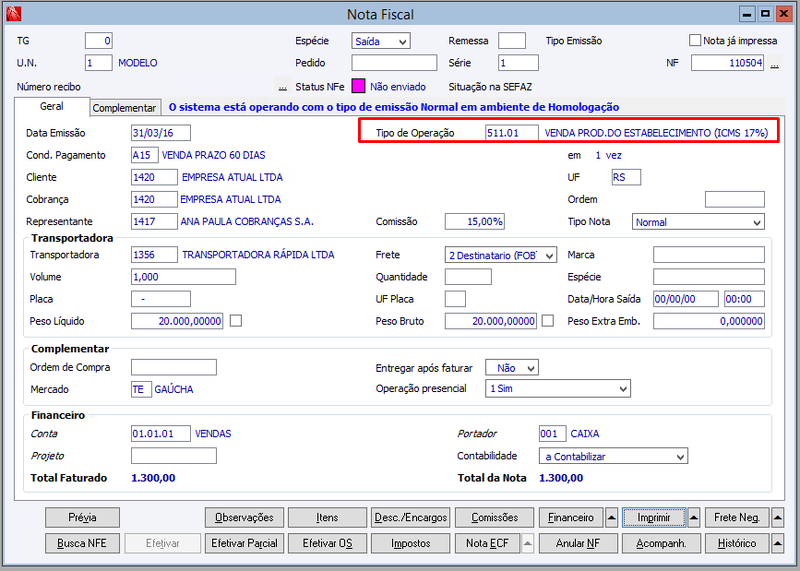
Task: Click the magenta Status NFe color indicator
Action: 359,86
